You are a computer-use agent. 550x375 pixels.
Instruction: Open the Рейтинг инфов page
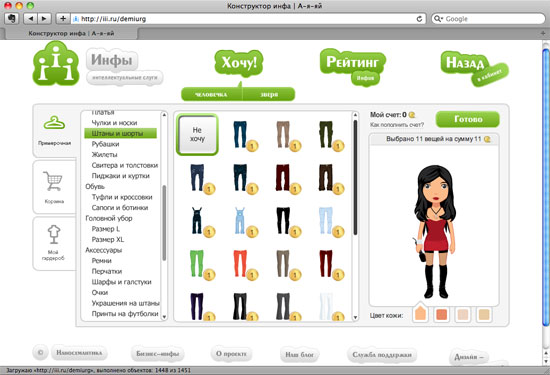[x=353, y=67]
